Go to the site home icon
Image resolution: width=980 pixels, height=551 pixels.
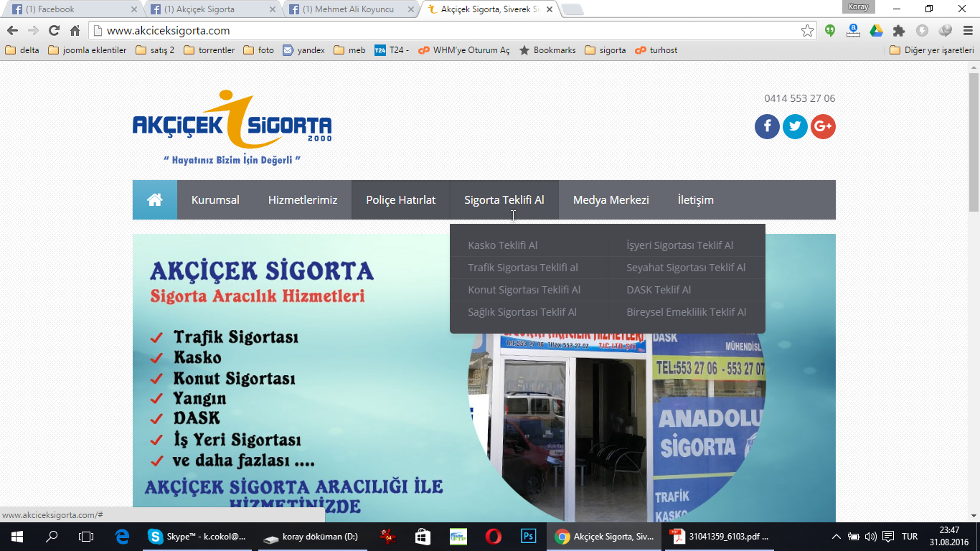[x=155, y=199]
